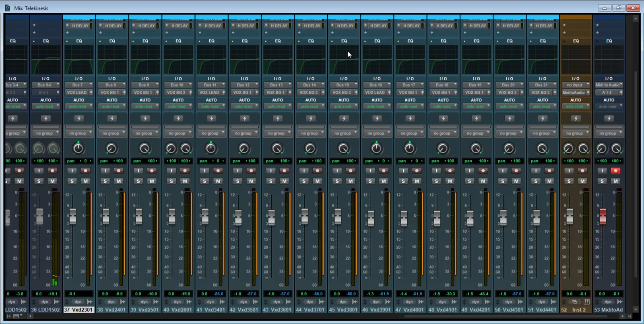
Task: Click the dyn button on track 49 Vxd4201
Action: point(475,302)
